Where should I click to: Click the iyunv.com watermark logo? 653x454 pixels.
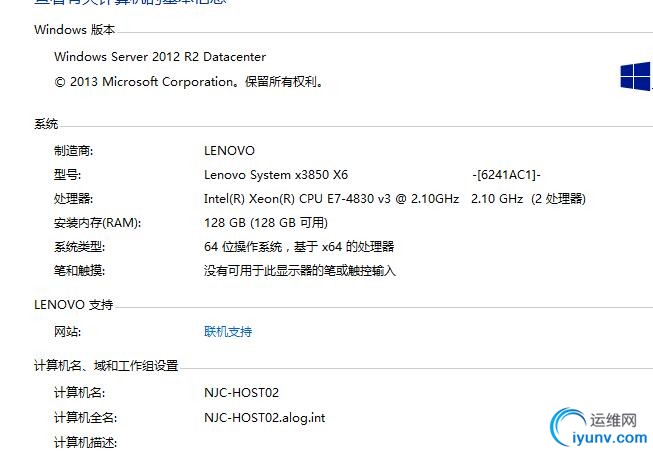599,428
